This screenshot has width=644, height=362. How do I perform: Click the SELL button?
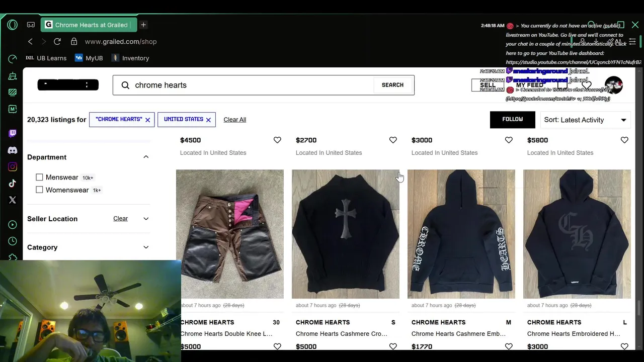coord(488,85)
